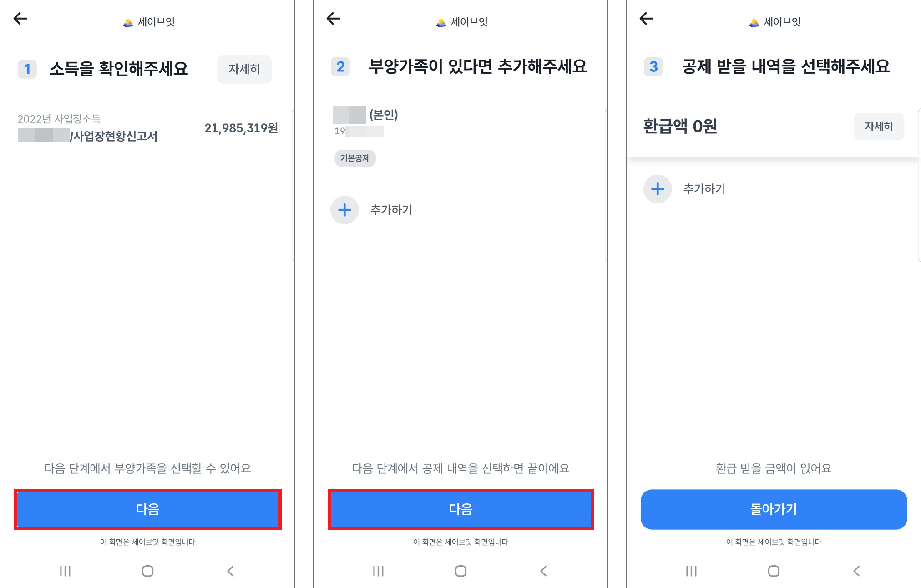This screenshot has width=921, height=588.
Task: Tap Android home icon on first phone
Action: (147, 571)
